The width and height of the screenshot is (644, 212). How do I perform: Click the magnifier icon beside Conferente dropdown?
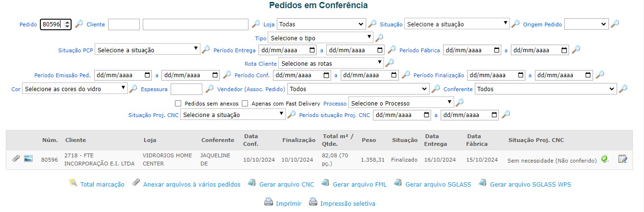[623, 89]
